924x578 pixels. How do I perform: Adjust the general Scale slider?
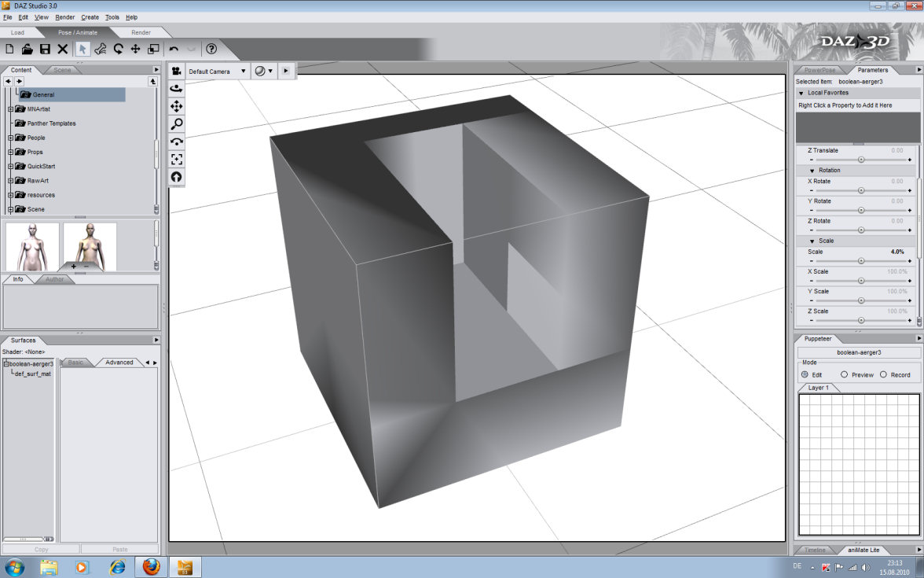click(860, 261)
